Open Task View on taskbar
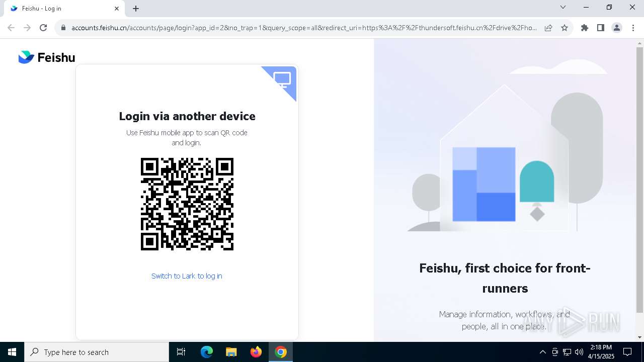Screen dimensions: 644x362 (181, 352)
